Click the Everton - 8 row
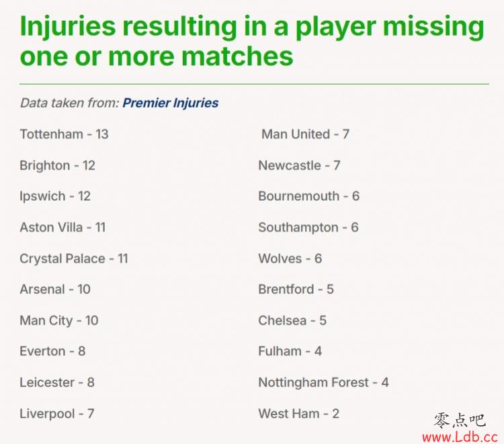 [52, 351]
